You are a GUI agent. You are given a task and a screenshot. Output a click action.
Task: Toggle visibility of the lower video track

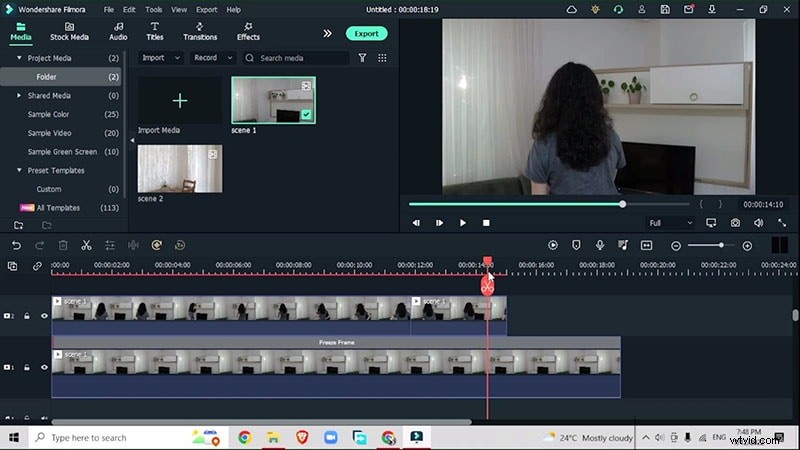coord(44,368)
